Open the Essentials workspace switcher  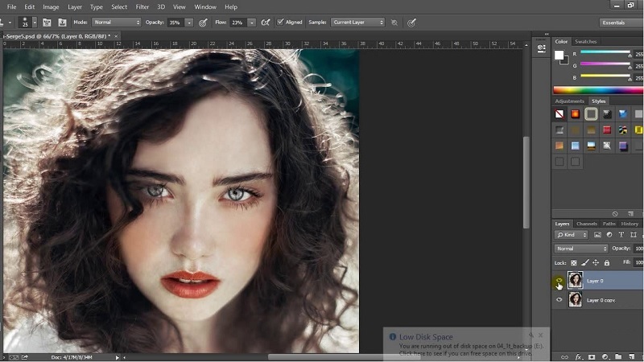tap(619, 23)
